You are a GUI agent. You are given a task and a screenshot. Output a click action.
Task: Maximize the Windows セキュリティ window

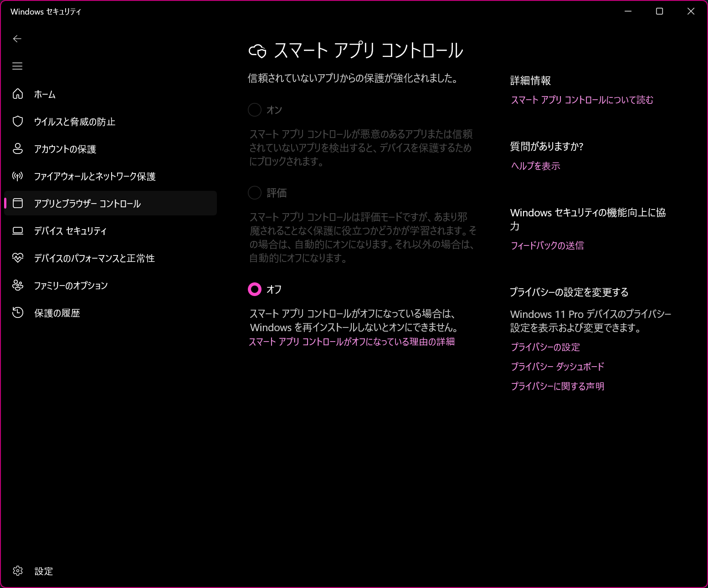tap(659, 11)
